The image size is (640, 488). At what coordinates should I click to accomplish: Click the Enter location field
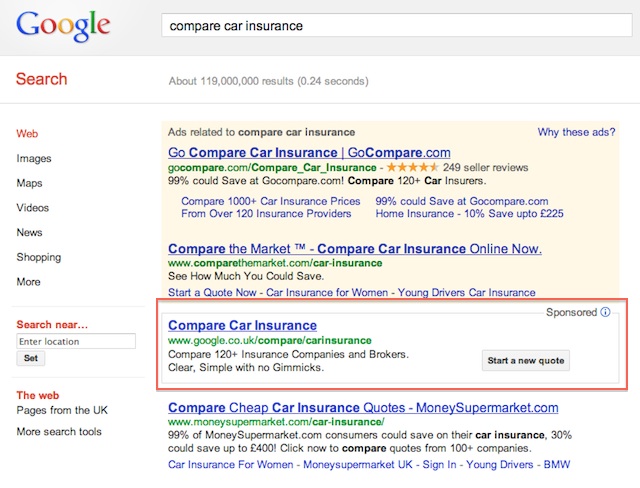76,341
